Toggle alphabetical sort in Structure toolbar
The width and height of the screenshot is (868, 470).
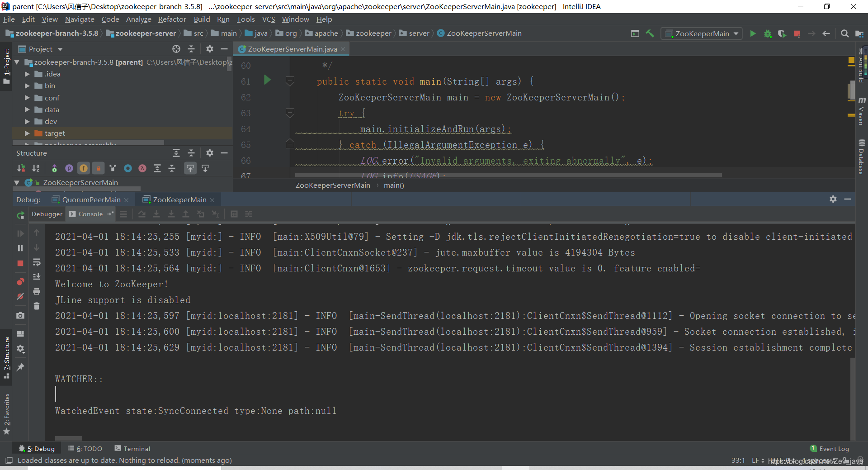(36, 168)
